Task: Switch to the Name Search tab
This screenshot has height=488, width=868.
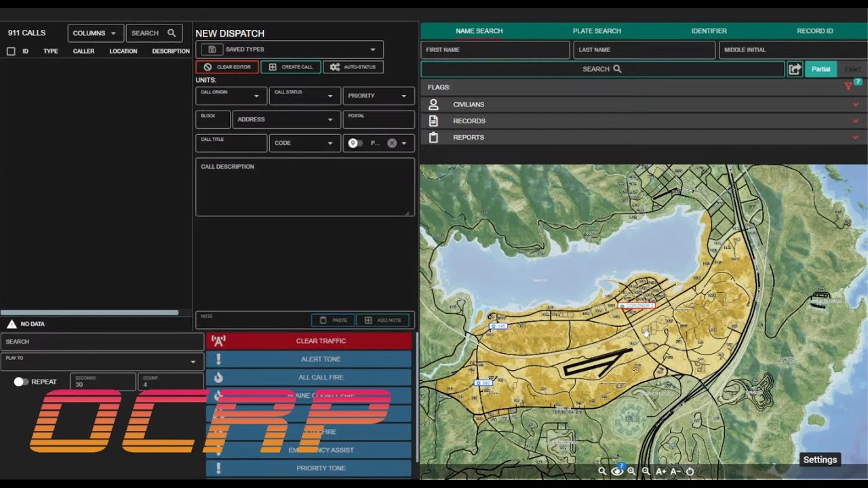Action: 479,31
